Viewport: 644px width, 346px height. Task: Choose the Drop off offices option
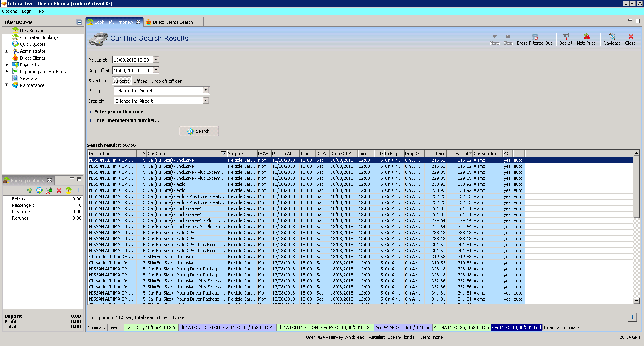coord(166,81)
